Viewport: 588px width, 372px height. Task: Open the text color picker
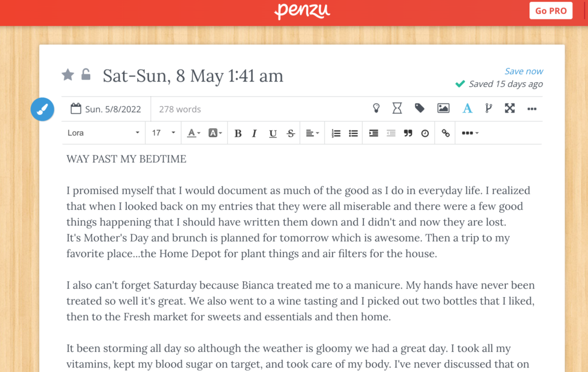(x=194, y=133)
